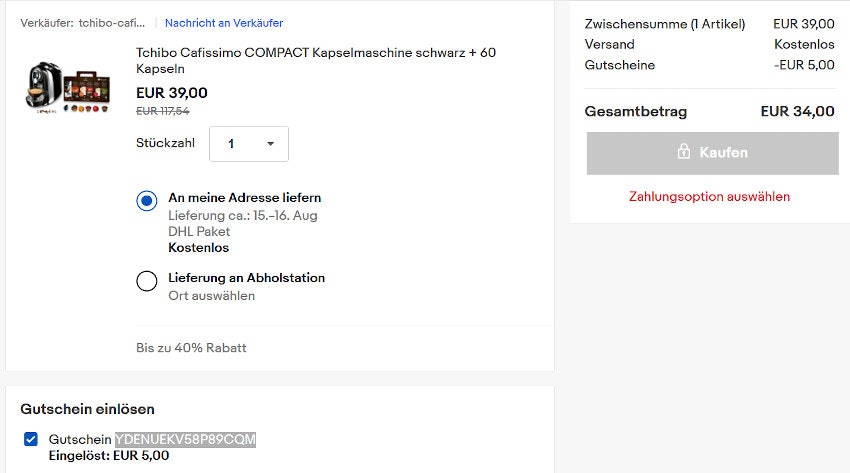
Task: Click the lock icon on Kaufen button
Action: [x=684, y=151]
